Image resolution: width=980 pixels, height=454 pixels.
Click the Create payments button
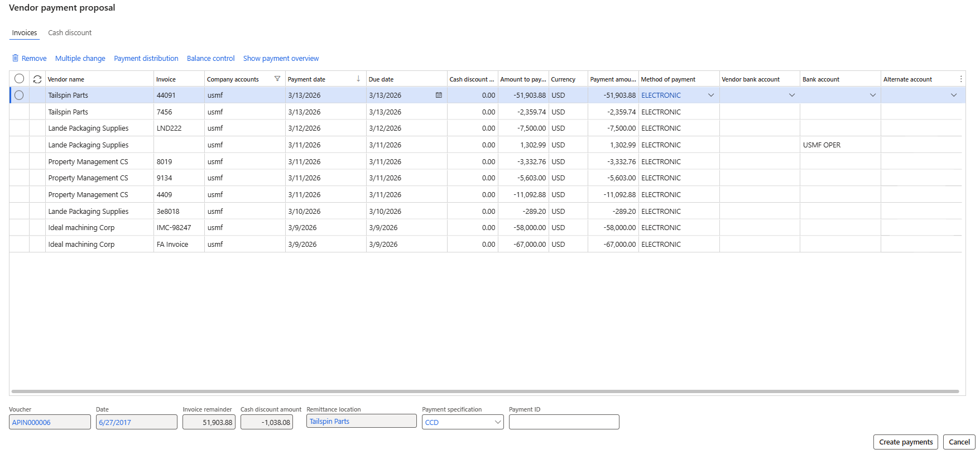point(905,442)
